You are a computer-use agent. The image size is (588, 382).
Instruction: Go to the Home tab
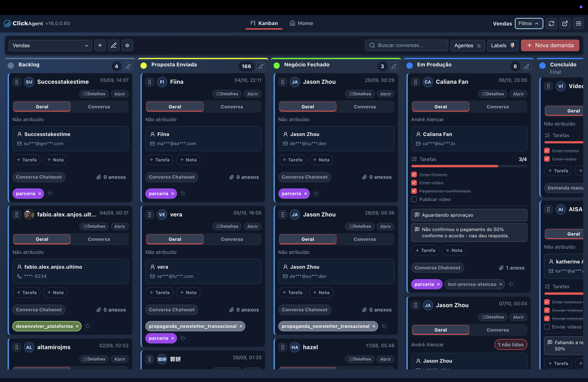pos(301,24)
